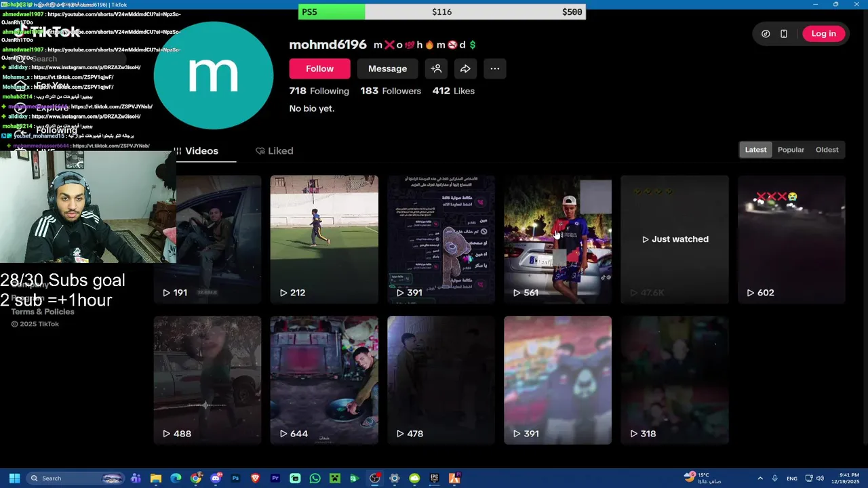The width and height of the screenshot is (868, 488).
Task: Open the soccer field video with 212 views
Action: [x=324, y=239]
